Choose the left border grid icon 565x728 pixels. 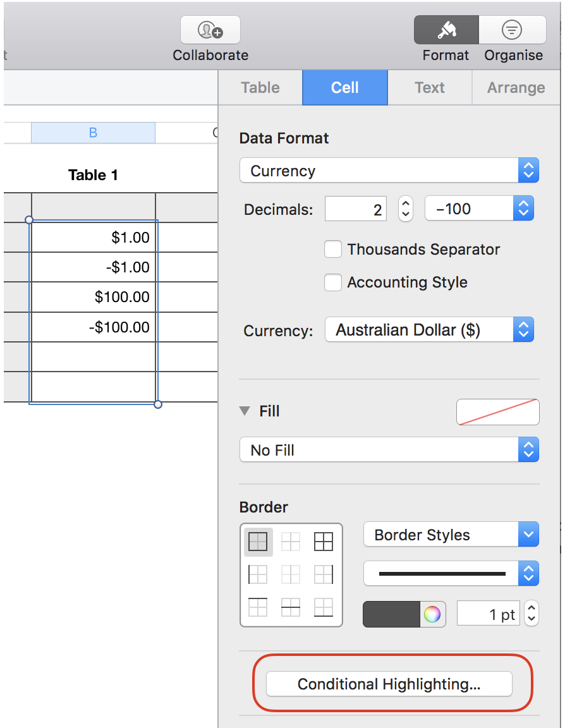pos(258,574)
